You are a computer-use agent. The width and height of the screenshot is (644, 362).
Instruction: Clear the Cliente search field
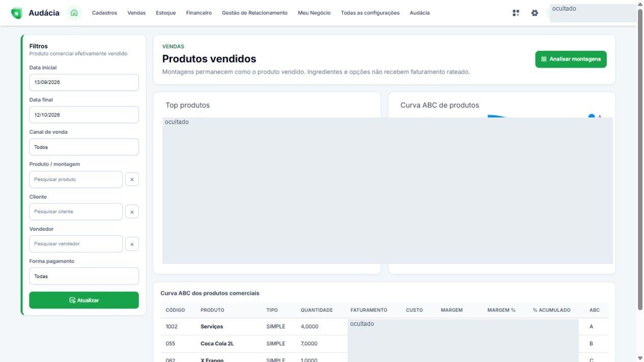click(x=132, y=212)
